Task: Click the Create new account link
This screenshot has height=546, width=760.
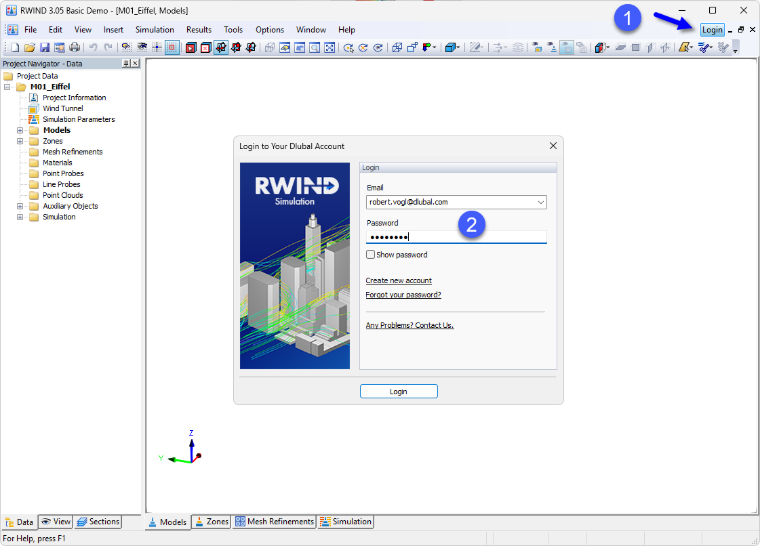Action: point(398,280)
